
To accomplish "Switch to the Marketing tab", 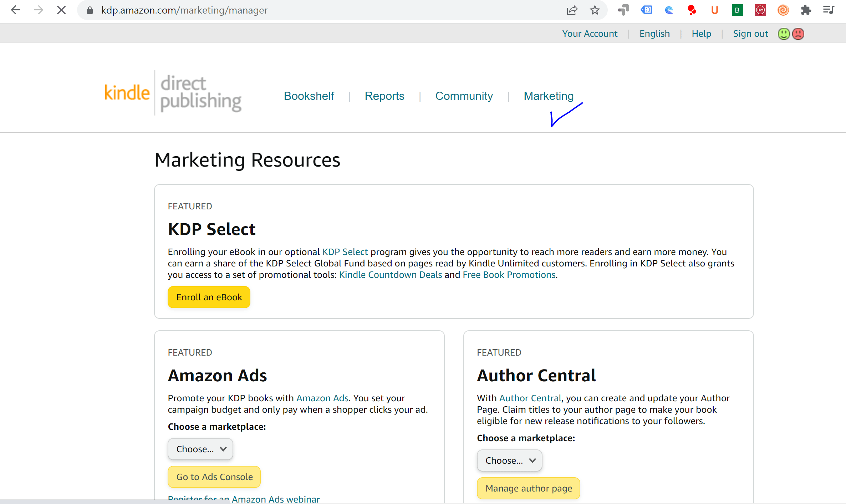I will pyautogui.click(x=549, y=96).
